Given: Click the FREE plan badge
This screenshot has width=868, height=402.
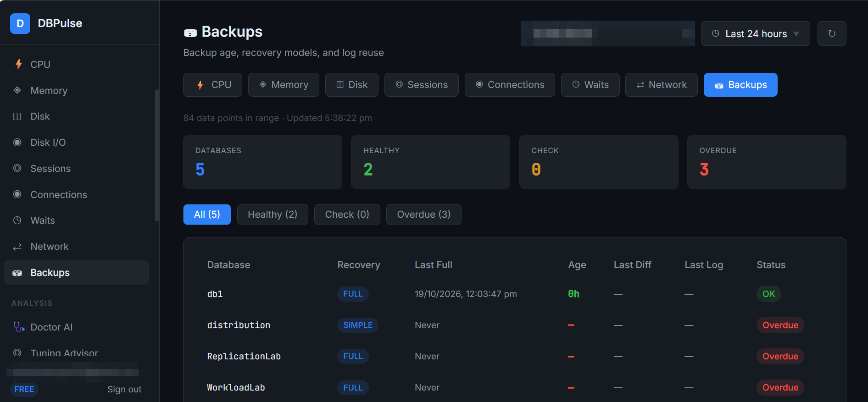Looking at the screenshot, I should [x=24, y=389].
